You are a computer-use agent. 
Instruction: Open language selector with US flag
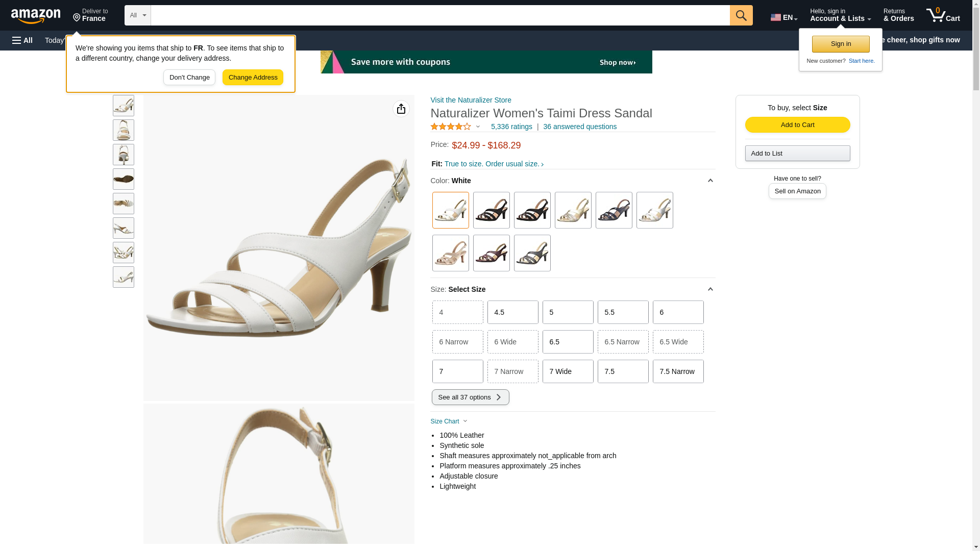point(783,17)
